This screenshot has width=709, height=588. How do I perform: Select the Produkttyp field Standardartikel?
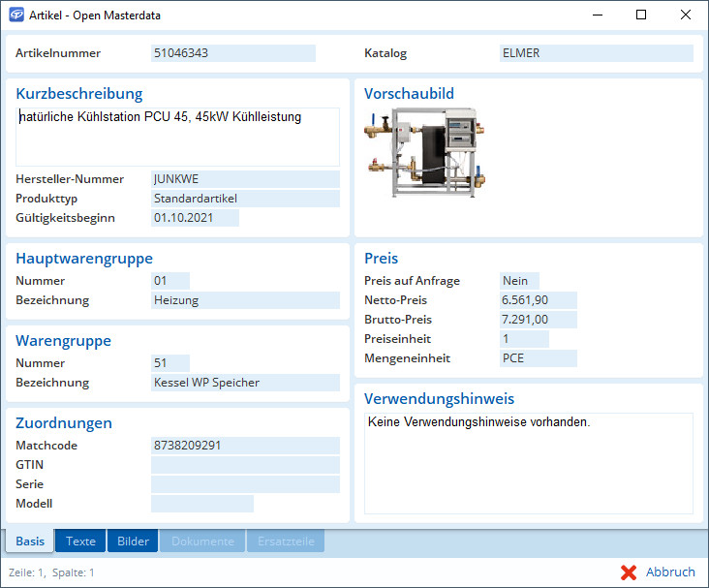[245, 199]
